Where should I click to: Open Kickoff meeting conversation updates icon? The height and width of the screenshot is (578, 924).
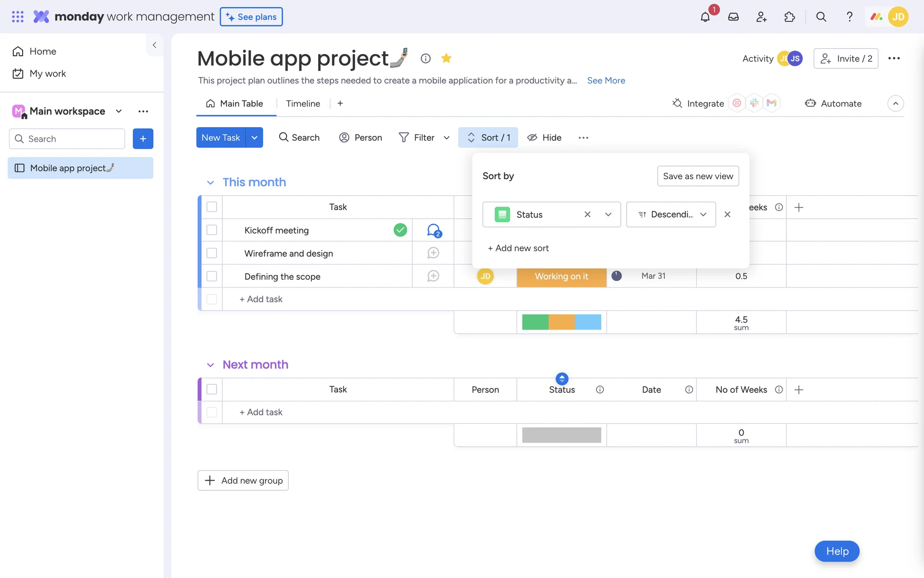click(x=434, y=230)
